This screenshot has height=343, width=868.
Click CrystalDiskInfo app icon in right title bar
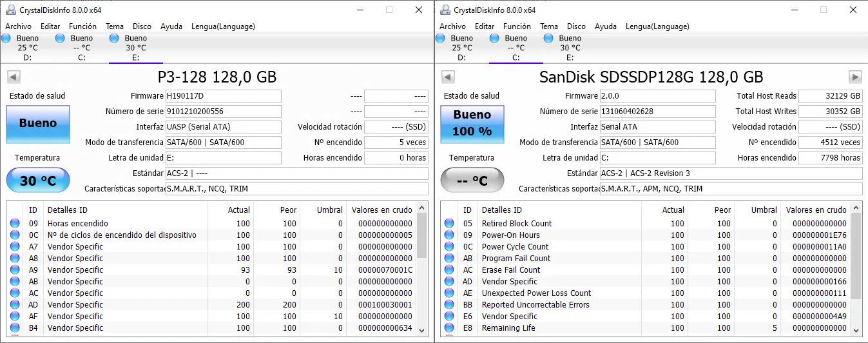click(445, 10)
